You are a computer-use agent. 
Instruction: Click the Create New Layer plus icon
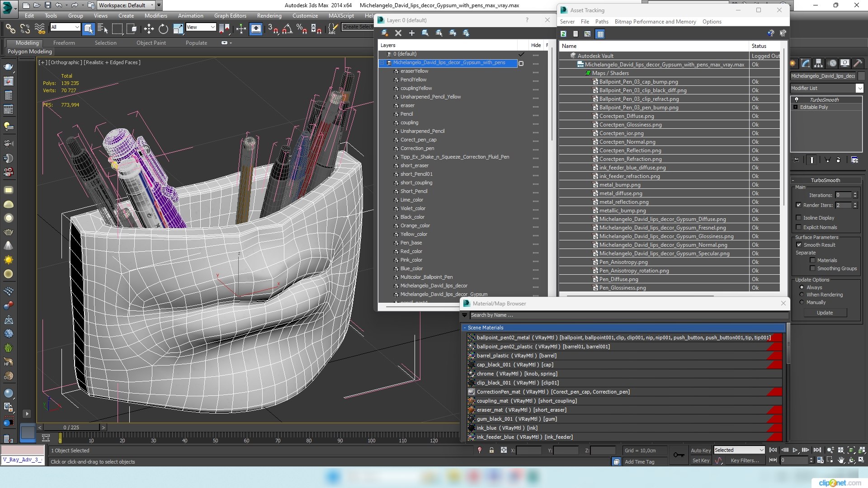411,33
